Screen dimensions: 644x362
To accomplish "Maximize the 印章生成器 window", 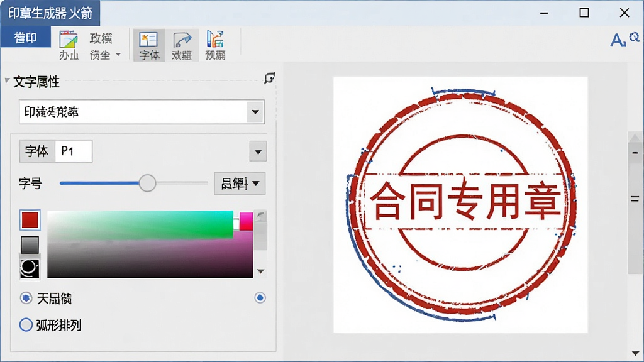I will [x=584, y=13].
